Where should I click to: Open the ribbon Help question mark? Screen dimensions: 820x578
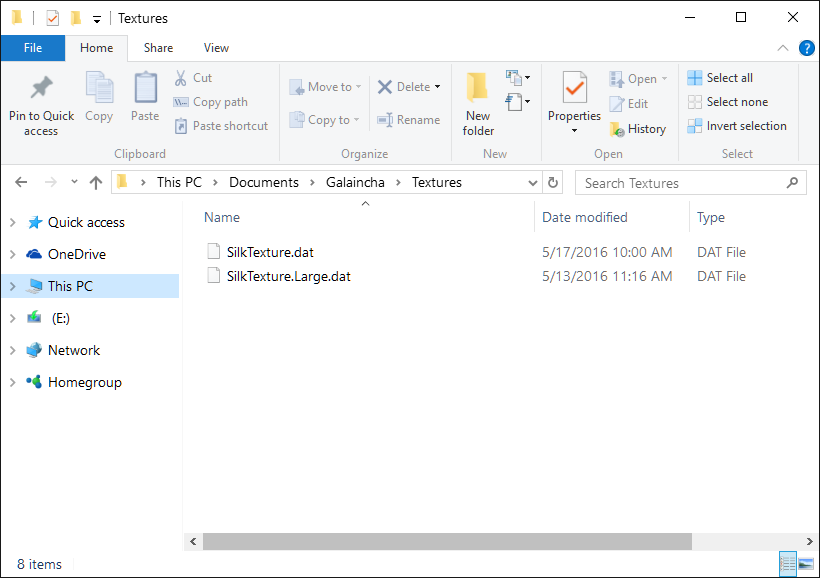(x=806, y=48)
